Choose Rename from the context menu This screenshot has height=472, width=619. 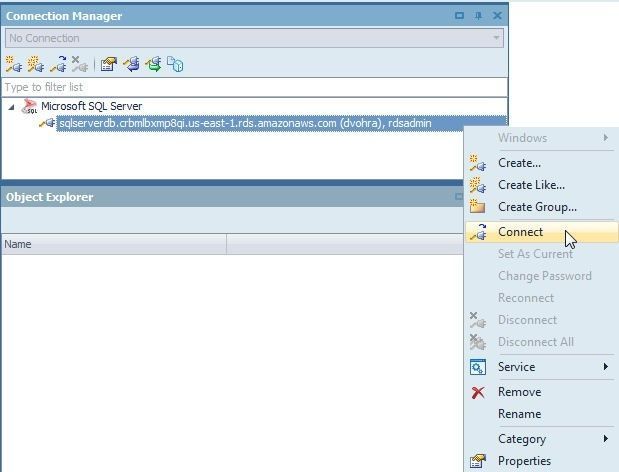click(x=541, y=414)
